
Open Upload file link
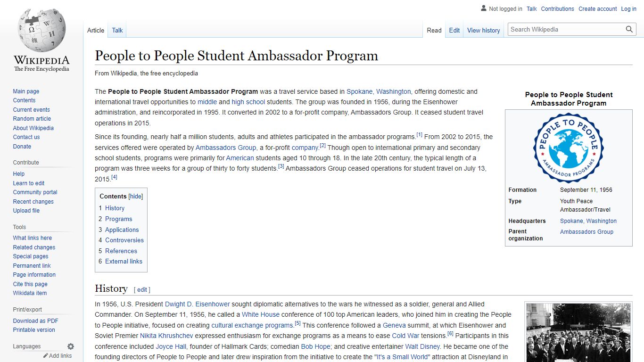[x=26, y=211]
